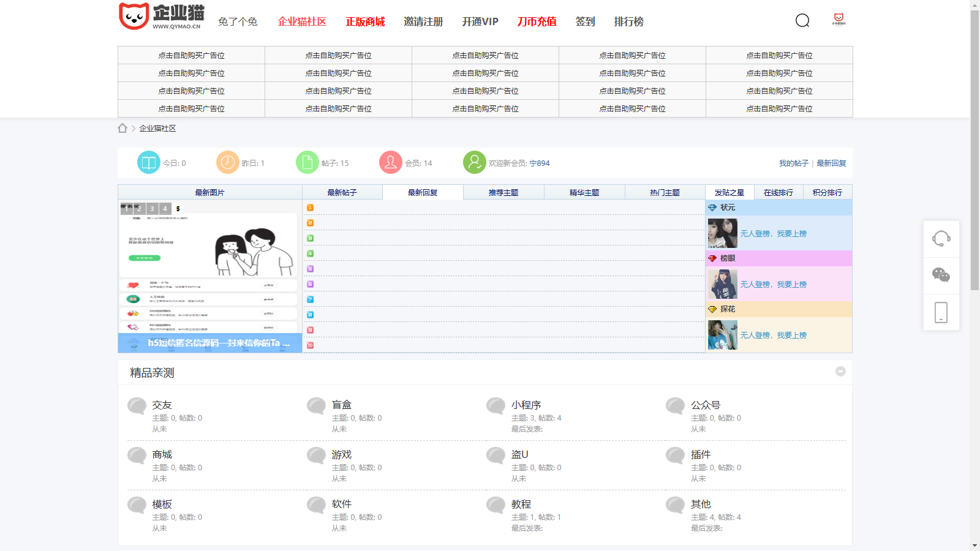Open the 教程 forum link

(521, 504)
